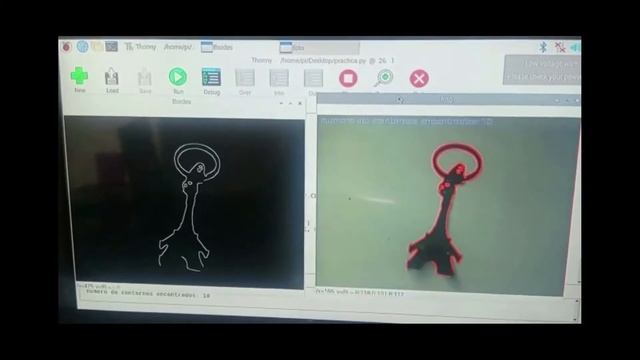Click the Load file toolbar icon

click(x=112, y=80)
